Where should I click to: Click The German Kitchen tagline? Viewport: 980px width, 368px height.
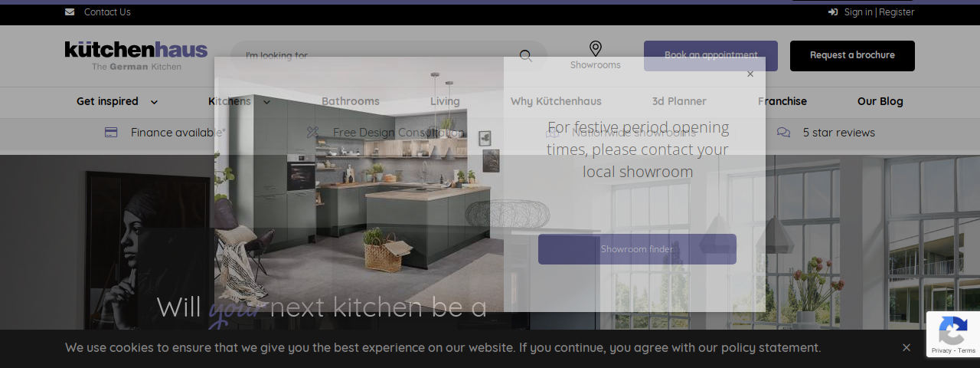[x=137, y=67]
